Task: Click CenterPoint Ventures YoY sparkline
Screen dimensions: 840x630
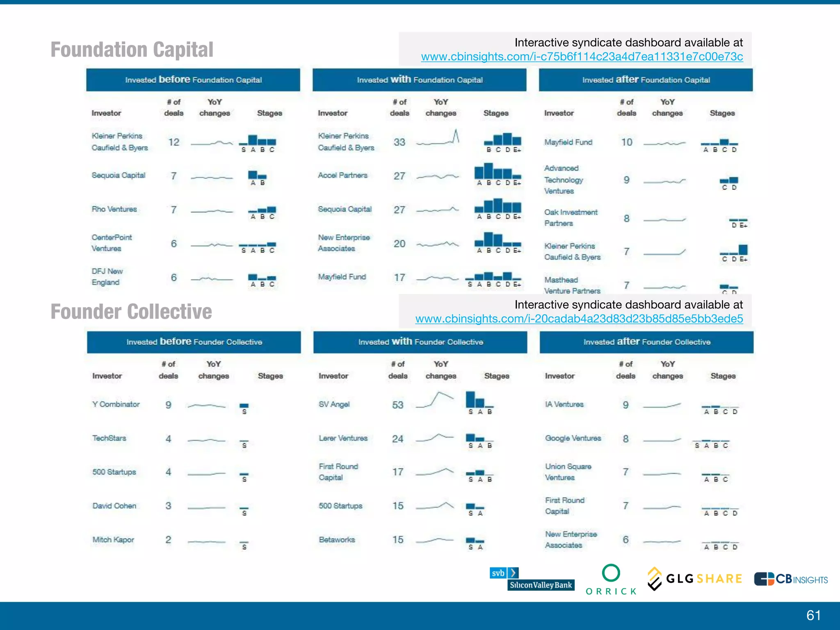Action: click(212, 245)
